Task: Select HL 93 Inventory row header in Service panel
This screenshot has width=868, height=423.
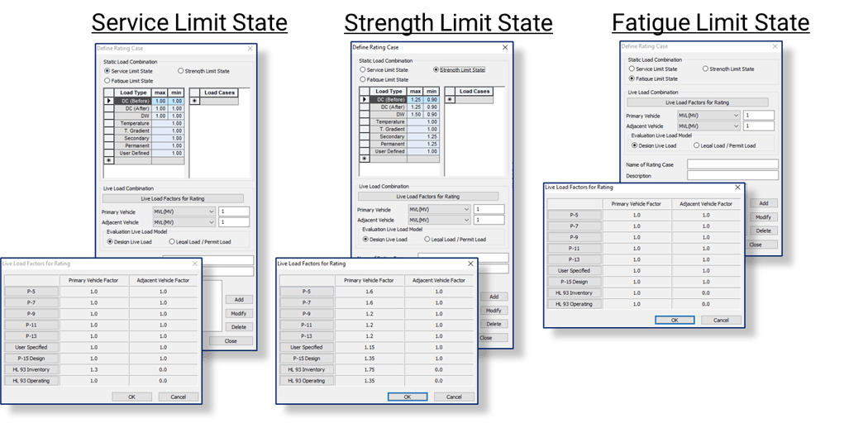Action: click(x=30, y=369)
